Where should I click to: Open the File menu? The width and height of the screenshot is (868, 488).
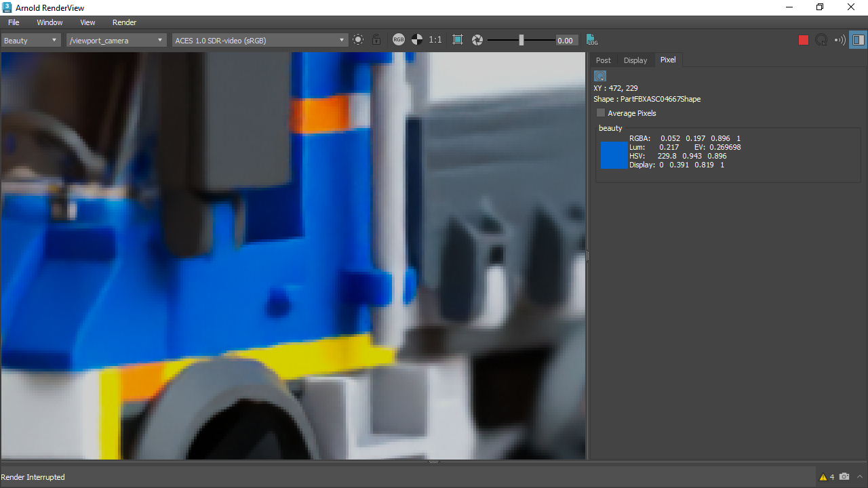pyautogui.click(x=14, y=22)
